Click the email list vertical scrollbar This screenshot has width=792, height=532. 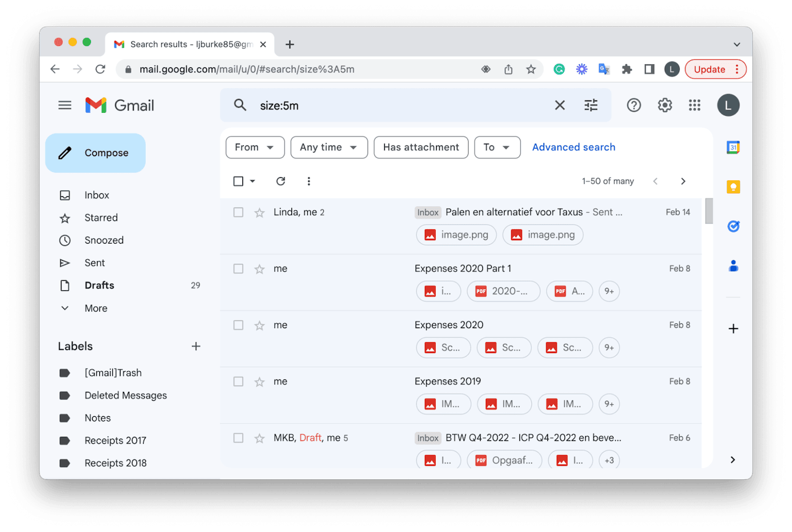click(x=709, y=211)
